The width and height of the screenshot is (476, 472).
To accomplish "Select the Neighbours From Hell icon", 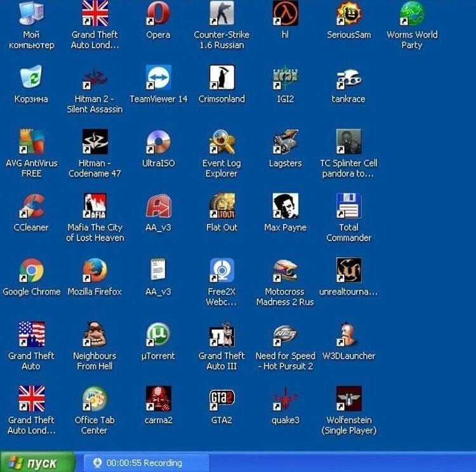I will (x=95, y=334).
